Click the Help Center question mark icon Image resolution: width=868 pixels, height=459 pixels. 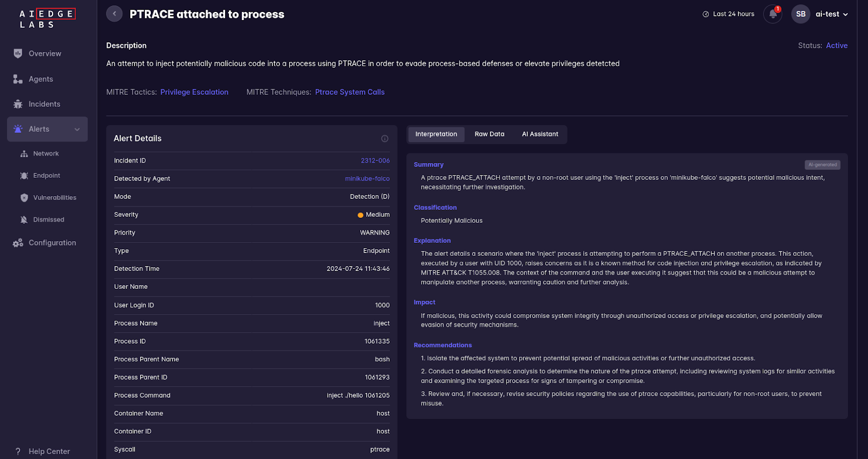(18, 451)
